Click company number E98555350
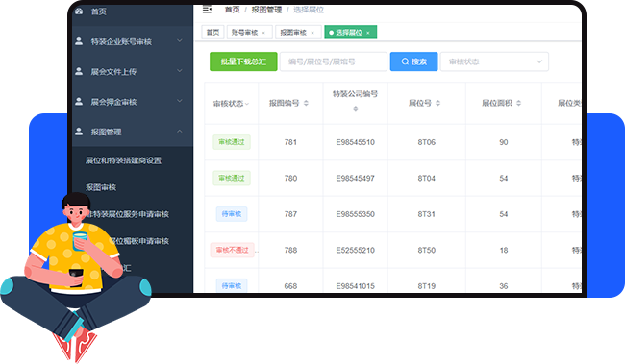Screen dimensions: 625x364 355,214
